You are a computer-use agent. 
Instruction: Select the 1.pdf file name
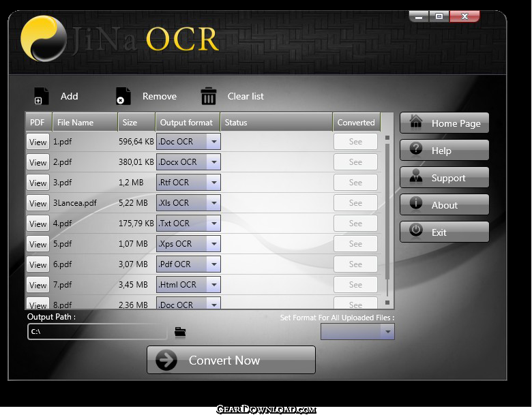tap(62, 142)
